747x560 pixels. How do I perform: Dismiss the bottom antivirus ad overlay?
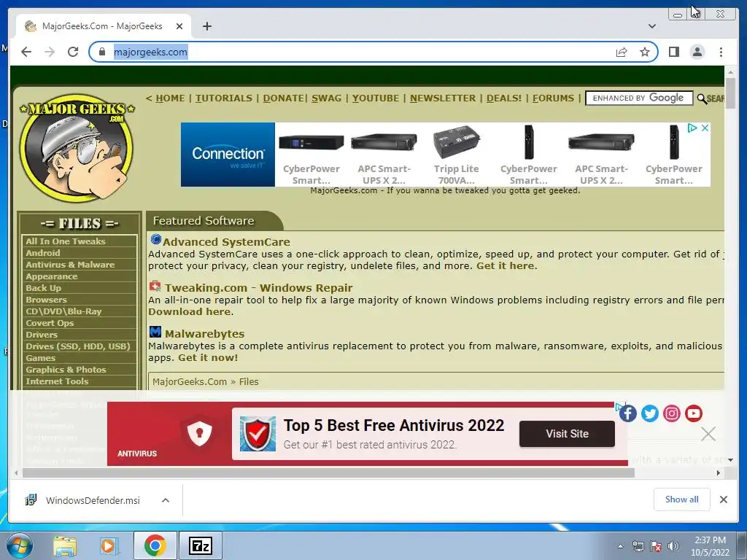click(x=708, y=434)
